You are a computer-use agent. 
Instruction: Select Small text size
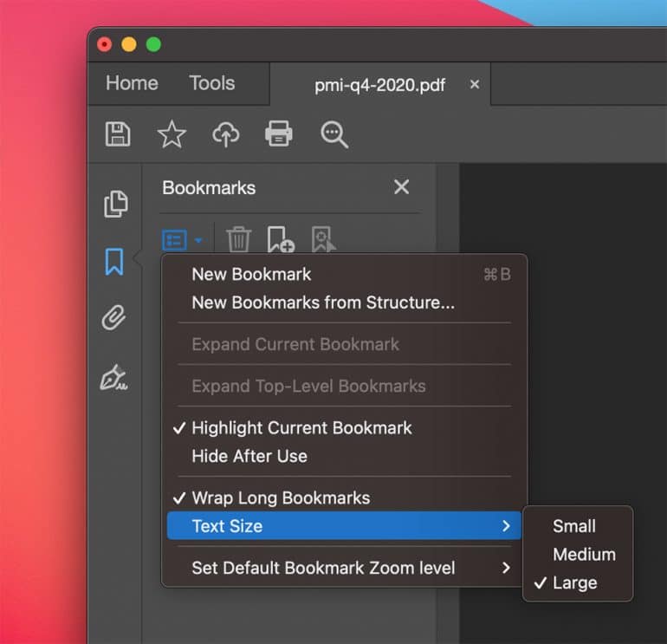coord(578,526)
